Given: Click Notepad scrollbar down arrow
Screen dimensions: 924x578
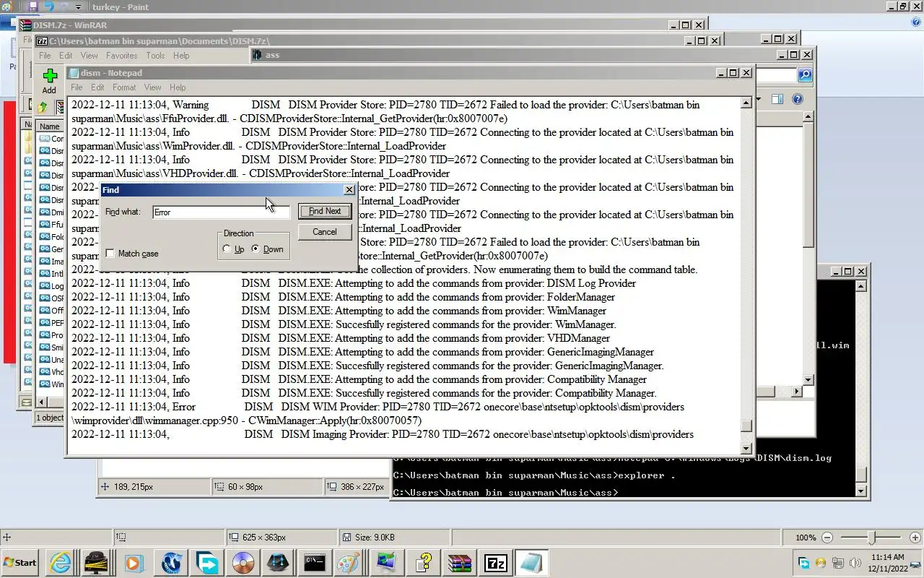Looking at the screenshot, I should 747,448.
